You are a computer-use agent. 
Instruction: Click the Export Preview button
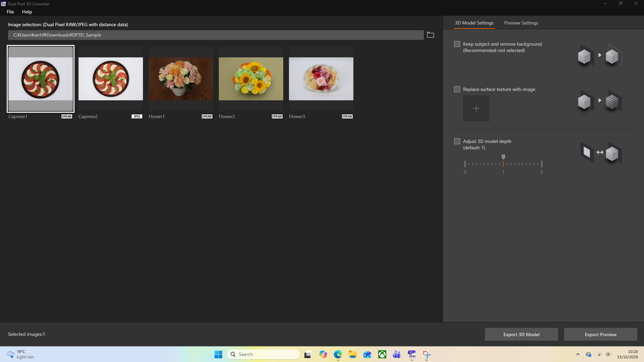[x=600, y=334]
